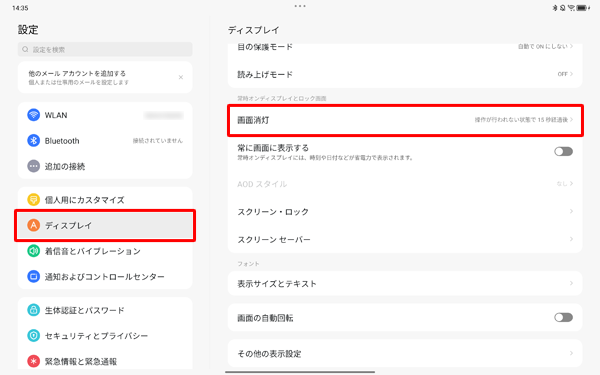The height and width of the screenshot is (375, 600).
Task: Click the 設定を検索 search field
Action: (x=105, y=49)
